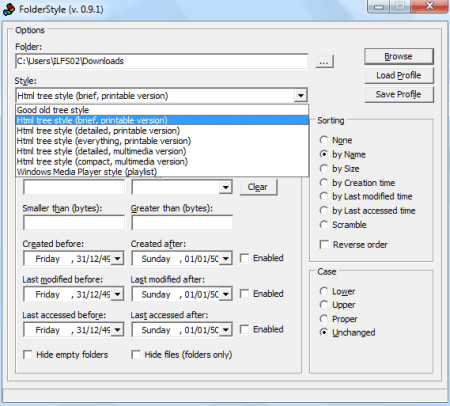Click the Save Profile button

pos(399,94)
